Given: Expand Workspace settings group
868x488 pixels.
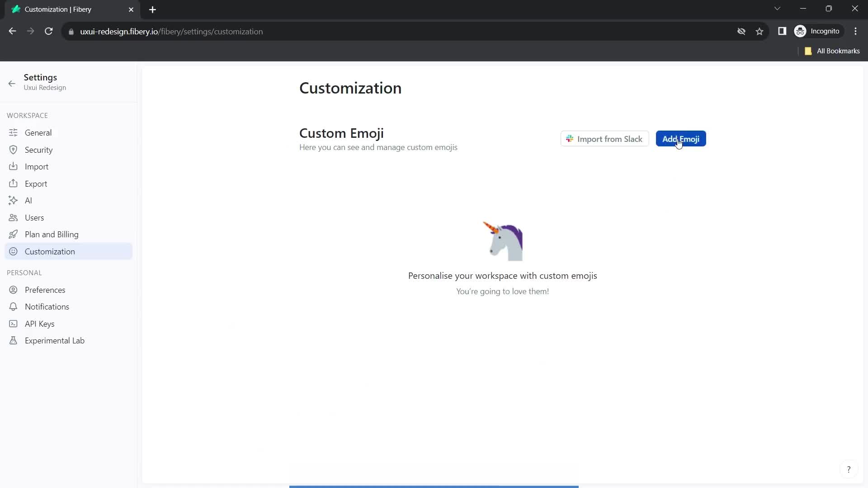Looking at the screenshot, I should pyautogui.click(x=28, y=115).
